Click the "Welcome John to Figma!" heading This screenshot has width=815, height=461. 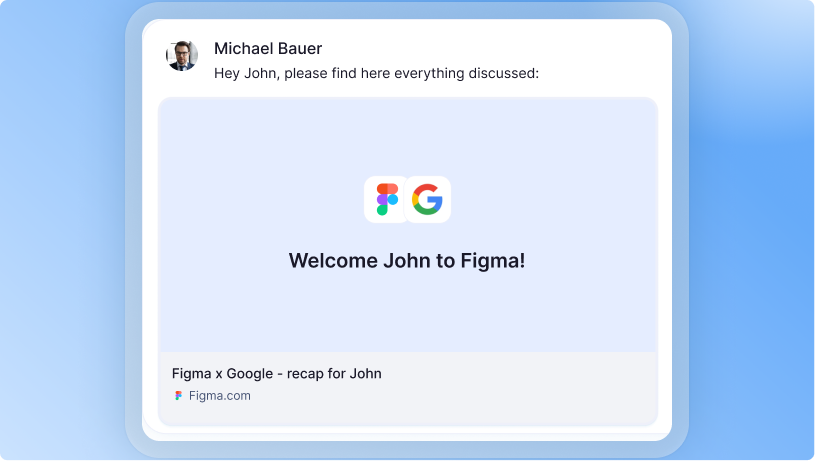coord(407,260)
